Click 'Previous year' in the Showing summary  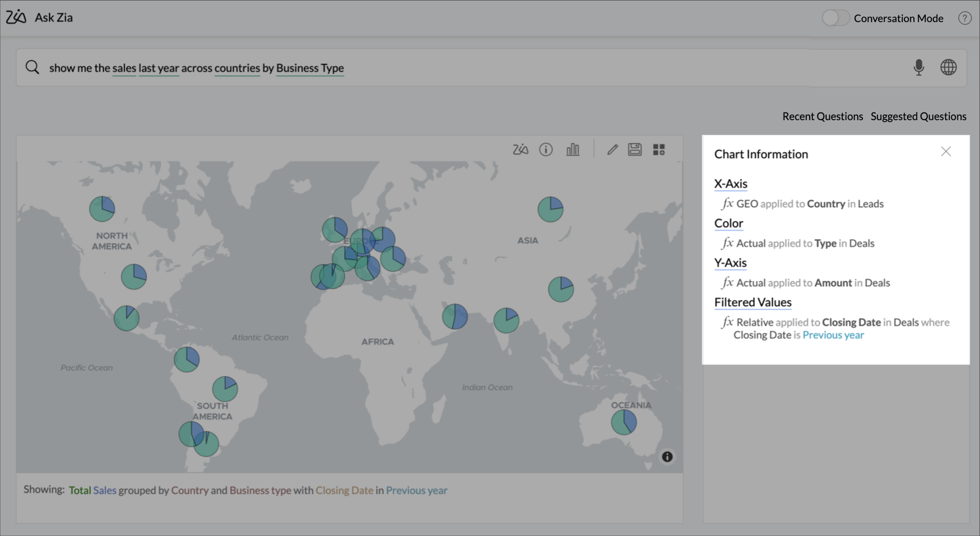tap(416, 490)
